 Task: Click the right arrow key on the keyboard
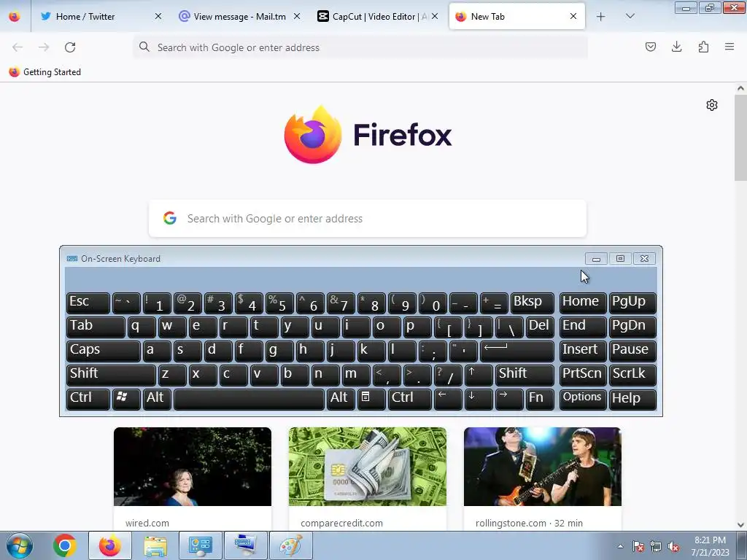508,399
